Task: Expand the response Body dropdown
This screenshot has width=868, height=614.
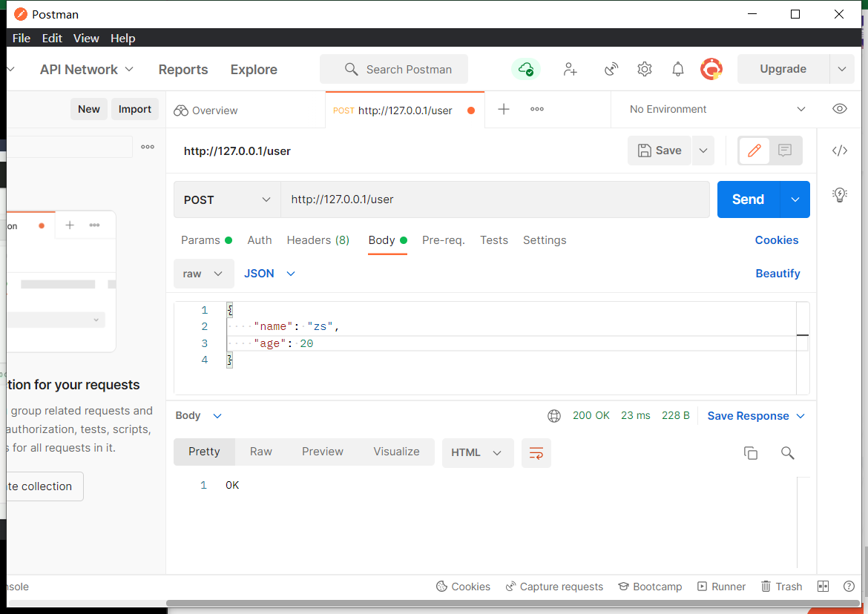Action: [198, 416]
